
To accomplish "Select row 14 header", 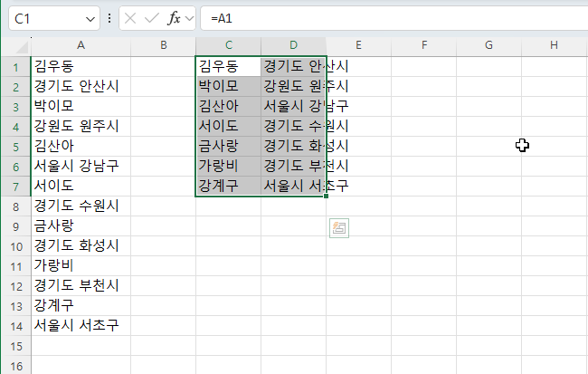I will pos(15,326).
